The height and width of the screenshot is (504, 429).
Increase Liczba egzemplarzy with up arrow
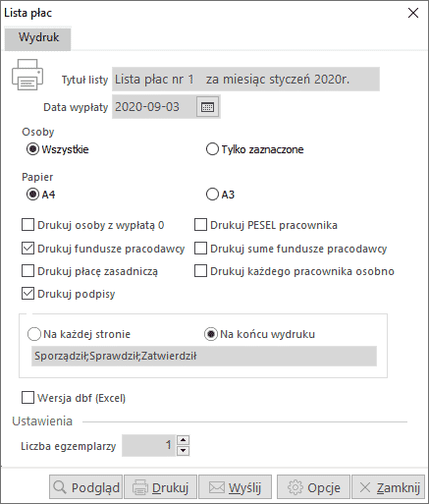point(184,440)
